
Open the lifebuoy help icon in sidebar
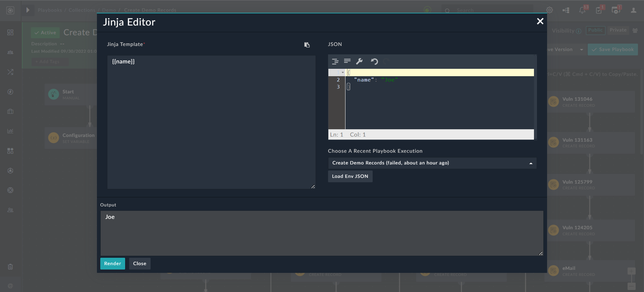click(x=10, y=190)
